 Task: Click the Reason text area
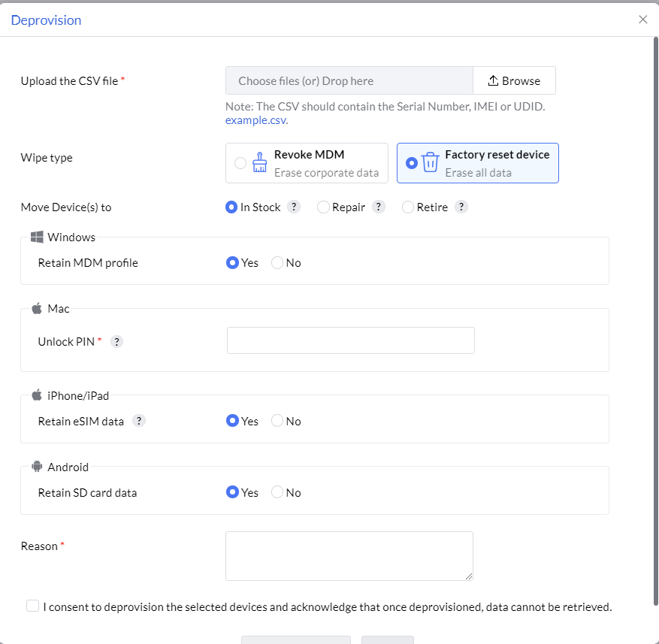coord(349,556)
